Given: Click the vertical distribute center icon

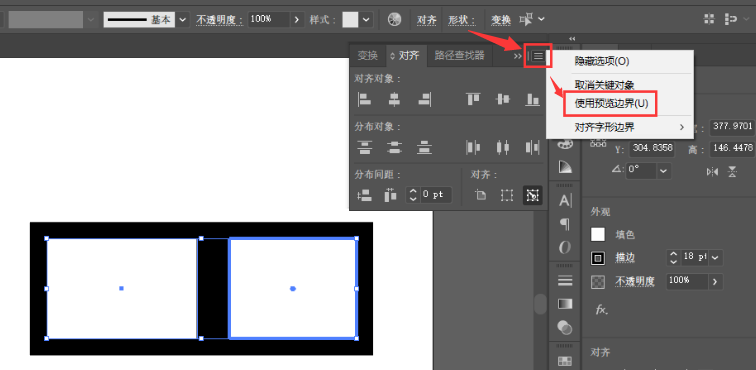Looking at the screenshot, I should pos(394,147).
